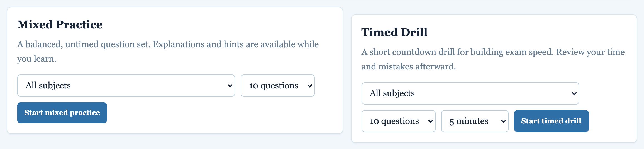Click the chevron arrow on Mixed Practice subjects dropdown
The height and width of the screenshot is (149, 644).
pos(230,86)
